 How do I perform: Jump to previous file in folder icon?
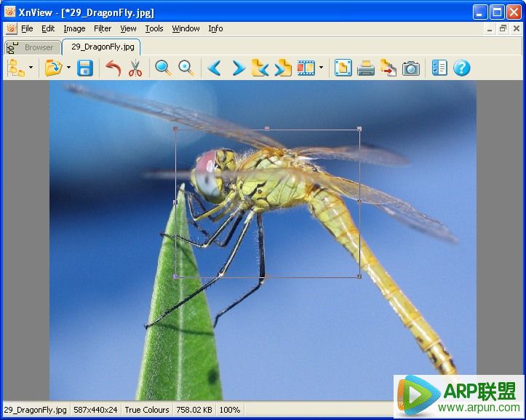tap(260, 68)
